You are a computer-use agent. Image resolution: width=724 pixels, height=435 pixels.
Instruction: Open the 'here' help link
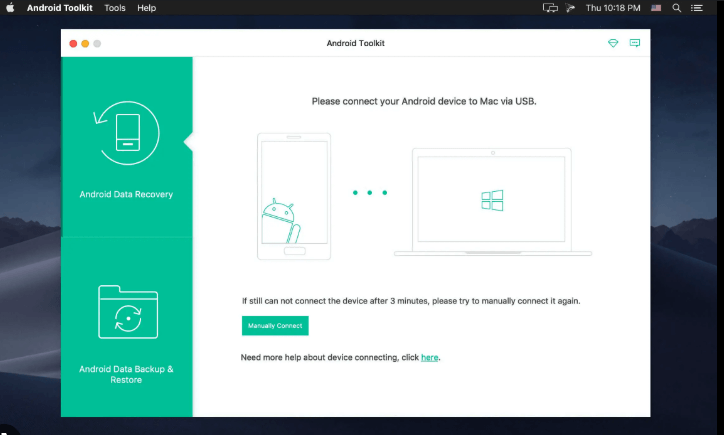coord(429,357)
